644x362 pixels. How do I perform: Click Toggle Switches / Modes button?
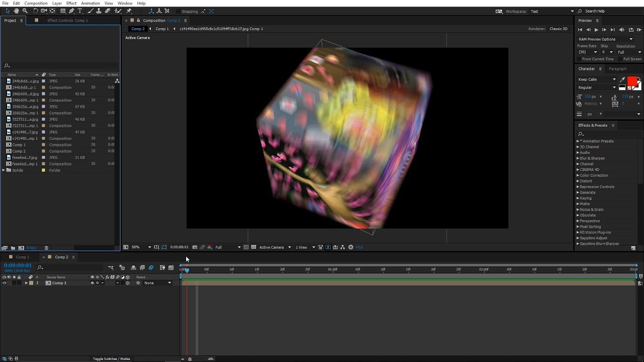pyautogui.click(x=111, y=359)
